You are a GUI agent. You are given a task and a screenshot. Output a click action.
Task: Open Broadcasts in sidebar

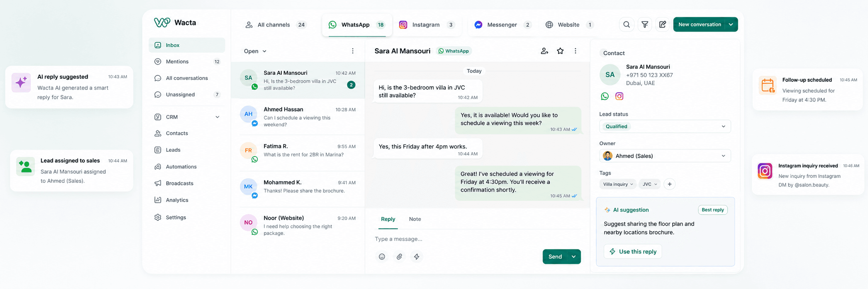click(187, 184)
